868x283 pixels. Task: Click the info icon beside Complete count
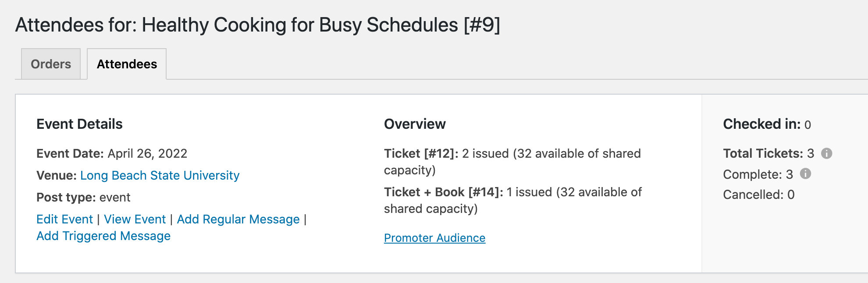coord(805,174)
